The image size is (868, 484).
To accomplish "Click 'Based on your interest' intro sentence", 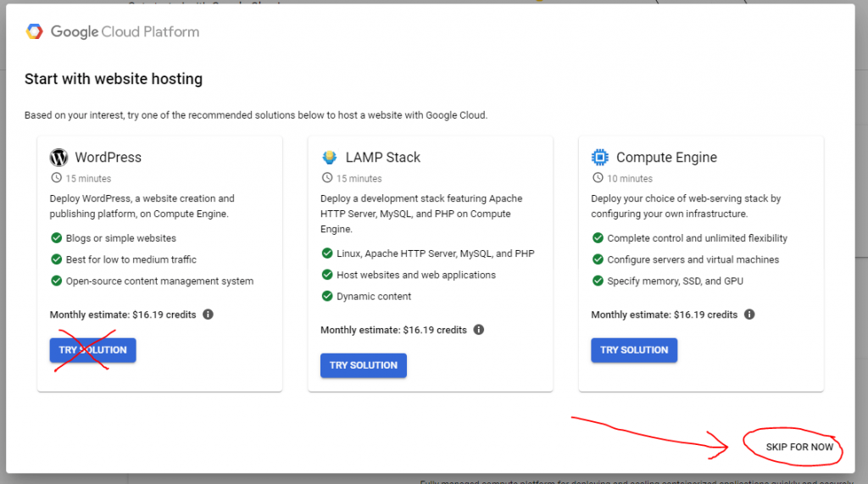I will coord(256,115).
